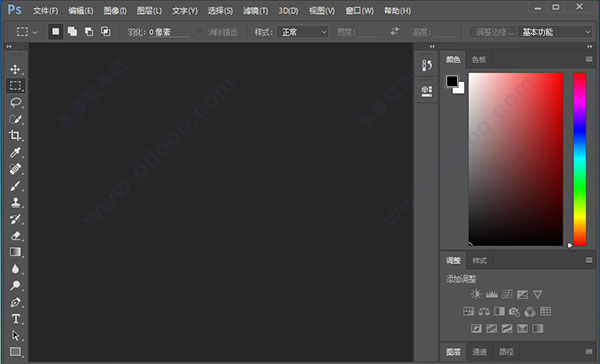Screen dimensions: 600x364
Task: Open the 滤镜(T) menu
Action: [x=256, y=11]
